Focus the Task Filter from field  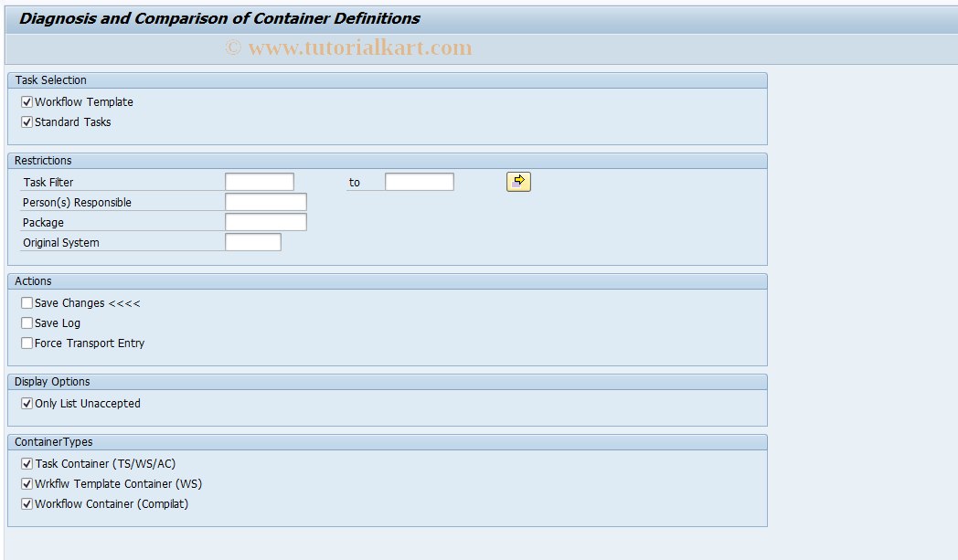tap(260, 182)
